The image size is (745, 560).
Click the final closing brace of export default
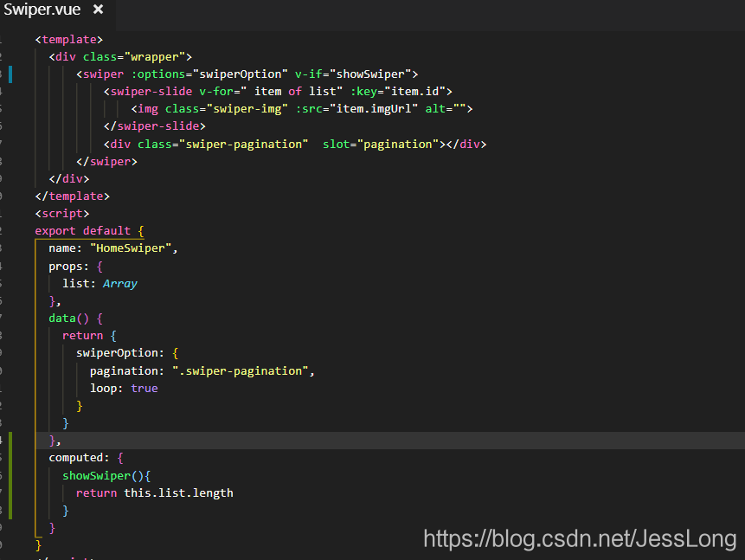pos(38,544)
